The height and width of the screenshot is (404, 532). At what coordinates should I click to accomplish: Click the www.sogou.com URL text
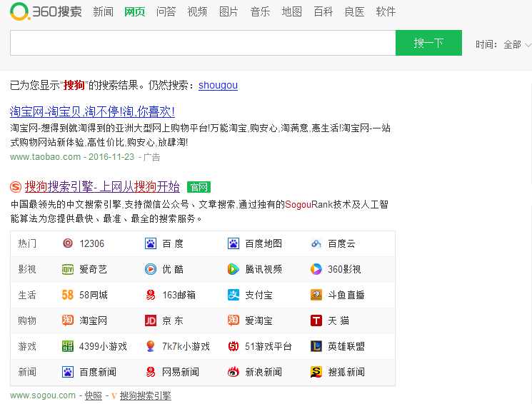(43, 395)
